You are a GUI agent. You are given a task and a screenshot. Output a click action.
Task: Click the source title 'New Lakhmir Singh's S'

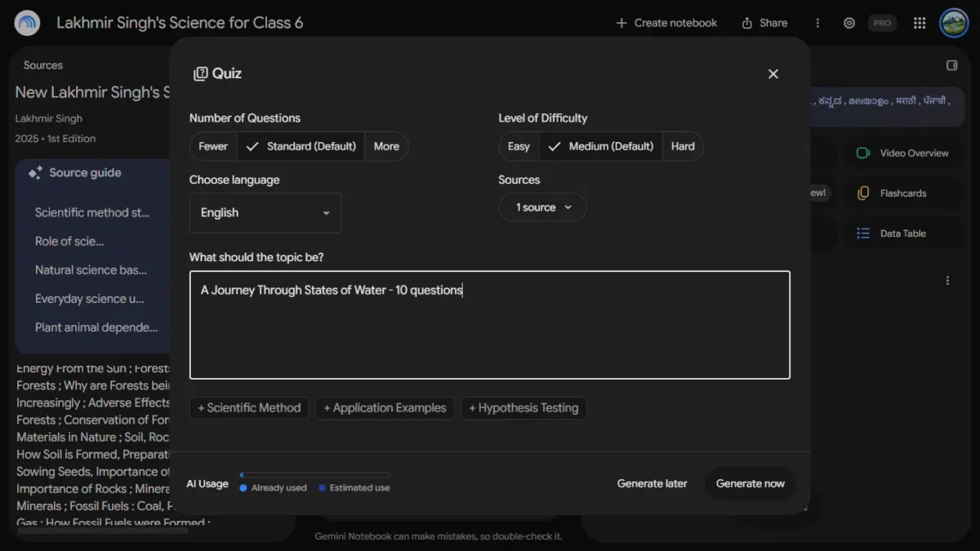[x=92, y=92]
